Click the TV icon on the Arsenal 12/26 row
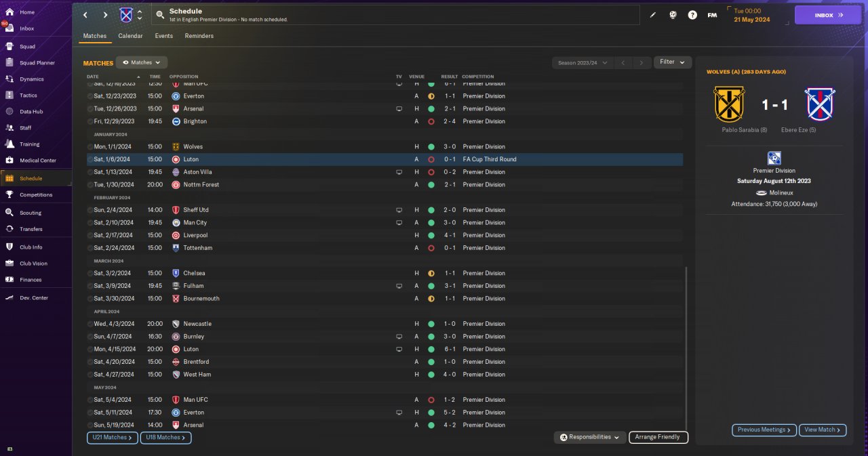This screenshot has height=456, width=868. (x=399, y=108)
